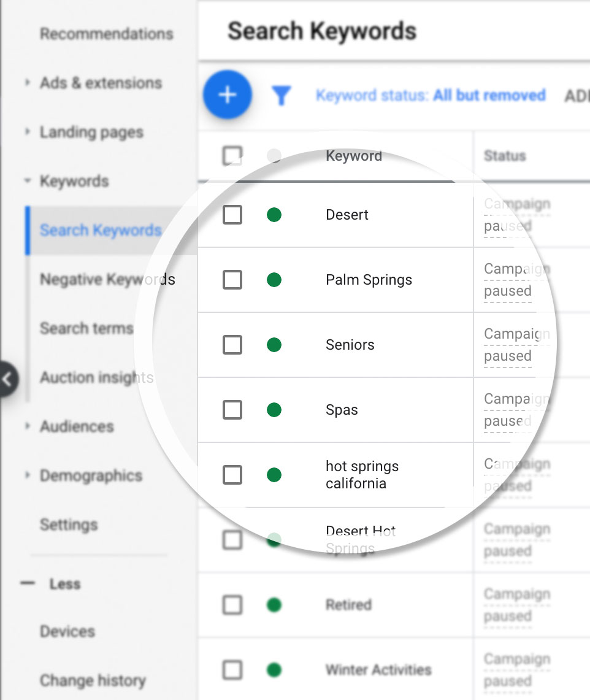
Task: Open Change history
Action: [93, 680]
